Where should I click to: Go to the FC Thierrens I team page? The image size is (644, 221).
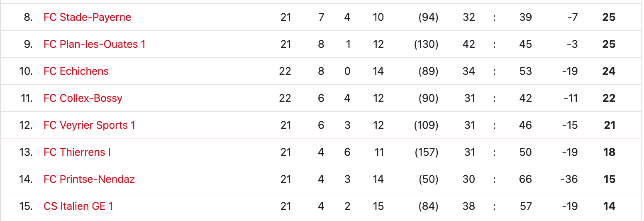(x=77, y=152)
